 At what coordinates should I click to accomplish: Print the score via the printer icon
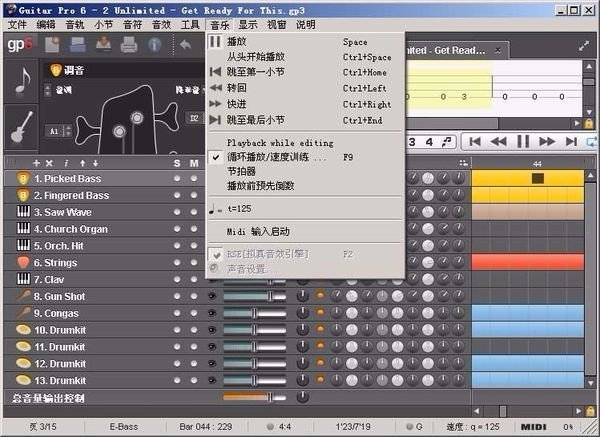click(x=129, y=44)
